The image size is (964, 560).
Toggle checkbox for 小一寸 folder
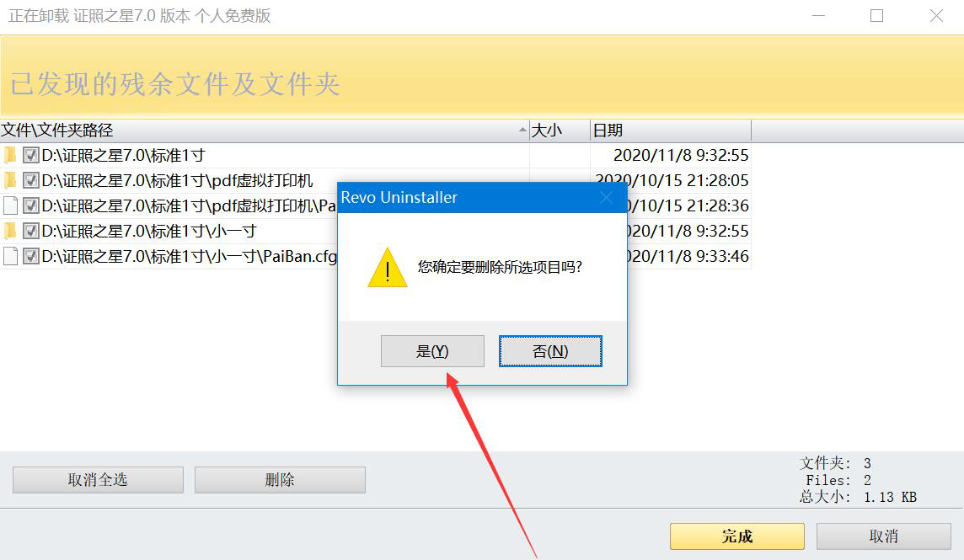(x=30, y=231)
